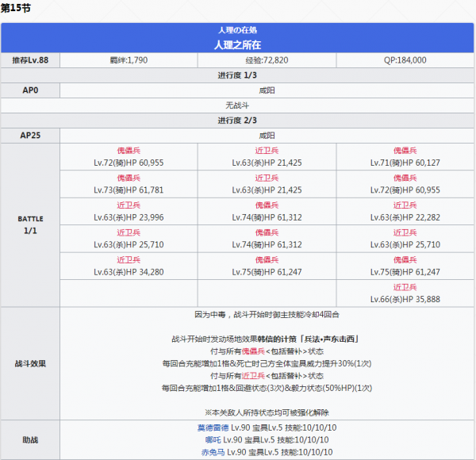Click the AP0 cell
The width and height of the screenshot is (476, 460).
(30, 90)
